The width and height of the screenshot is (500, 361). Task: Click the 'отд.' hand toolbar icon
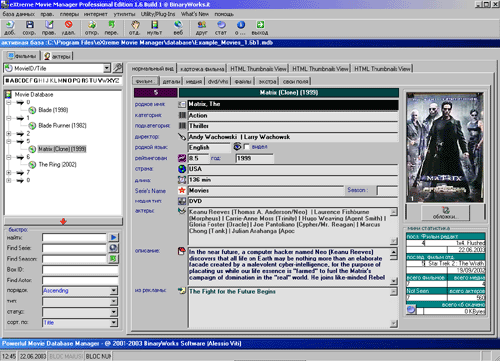135,25
